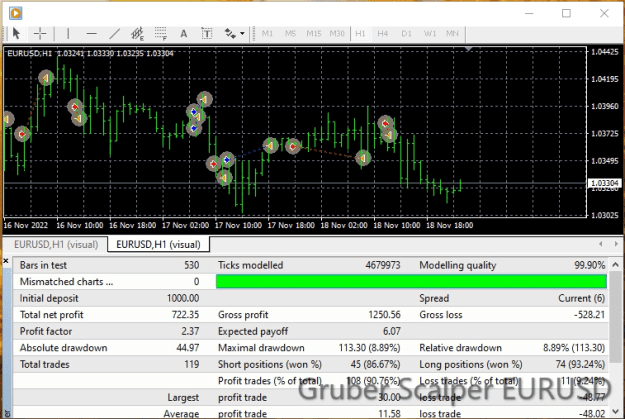Screen dimensions: 625x419
Task: Select the crosshair tool
Action: (x=40, y=33)
